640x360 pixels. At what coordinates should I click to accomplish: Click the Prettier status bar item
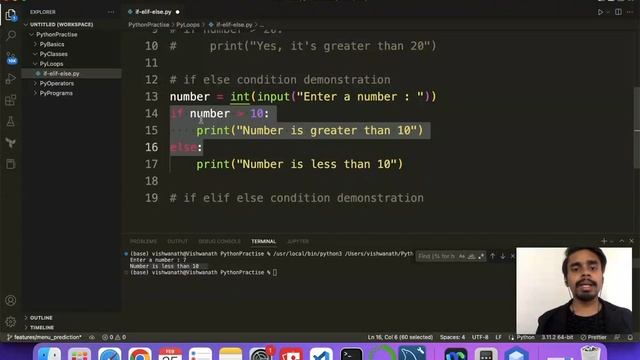tap(593, 338)
